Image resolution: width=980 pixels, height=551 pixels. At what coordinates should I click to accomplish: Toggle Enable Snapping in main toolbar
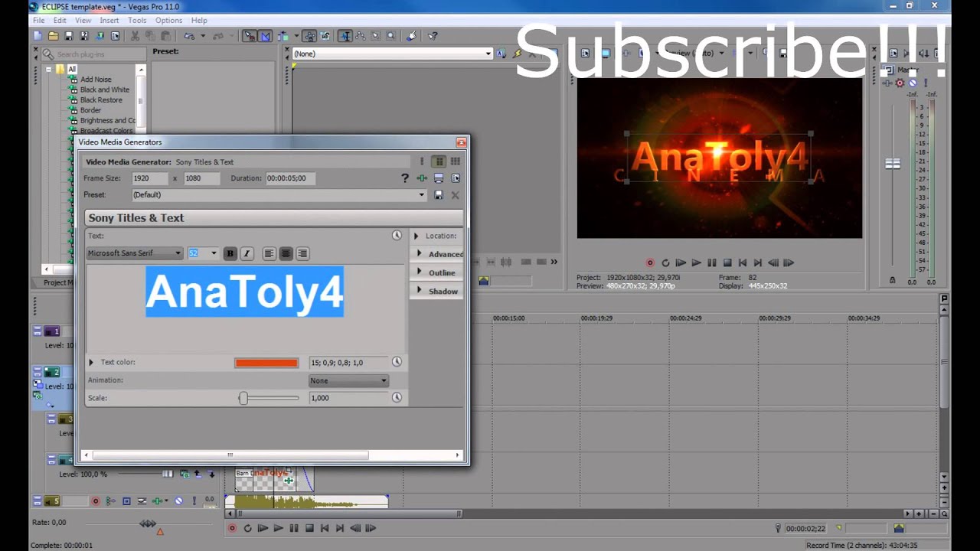coord(250,35)
